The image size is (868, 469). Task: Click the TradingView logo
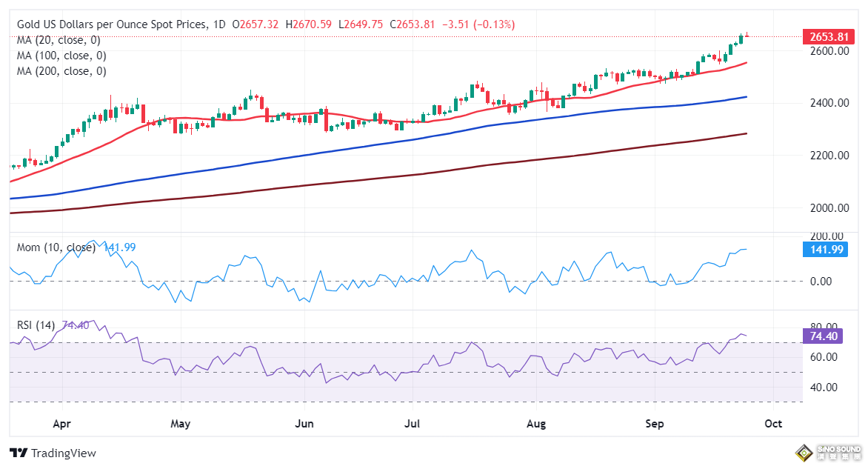(x=53, y=453)
